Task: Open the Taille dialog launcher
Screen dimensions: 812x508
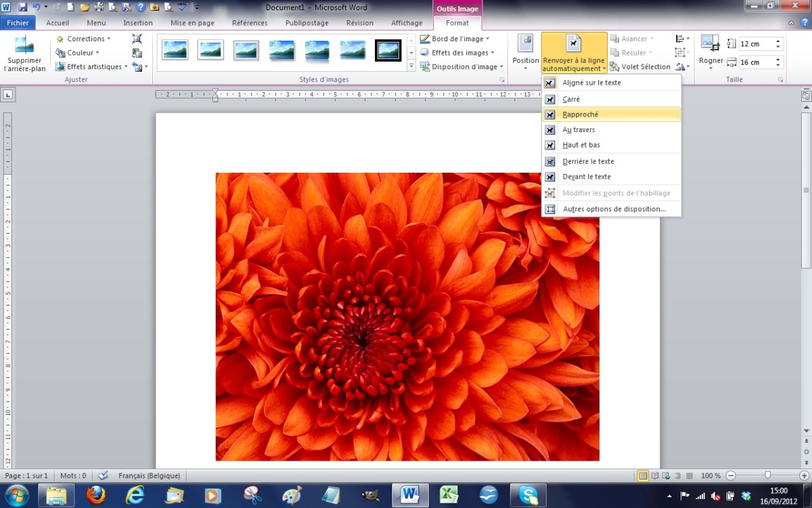Action: (780, 80)
